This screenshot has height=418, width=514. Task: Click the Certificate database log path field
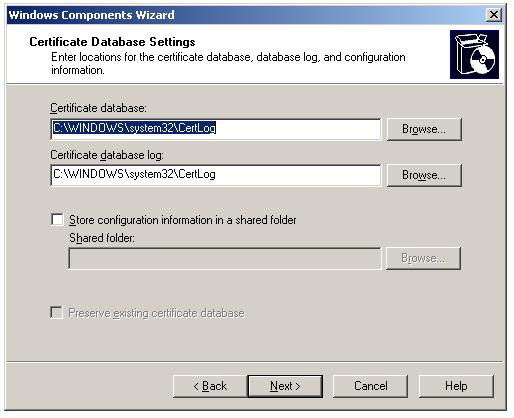(x=215, y=175)
